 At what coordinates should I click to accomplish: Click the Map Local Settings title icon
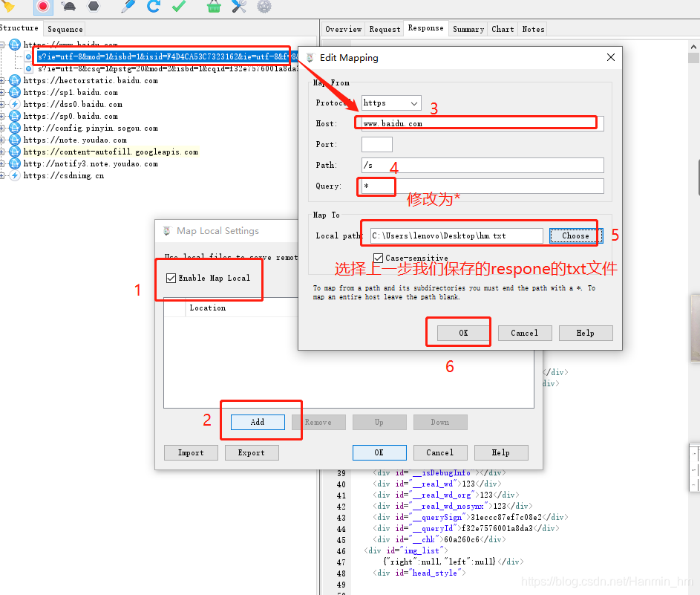tap(167, 230)
